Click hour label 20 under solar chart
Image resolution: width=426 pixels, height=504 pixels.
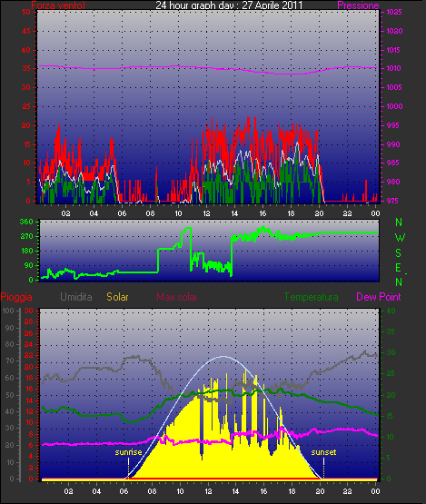(320, 491)
